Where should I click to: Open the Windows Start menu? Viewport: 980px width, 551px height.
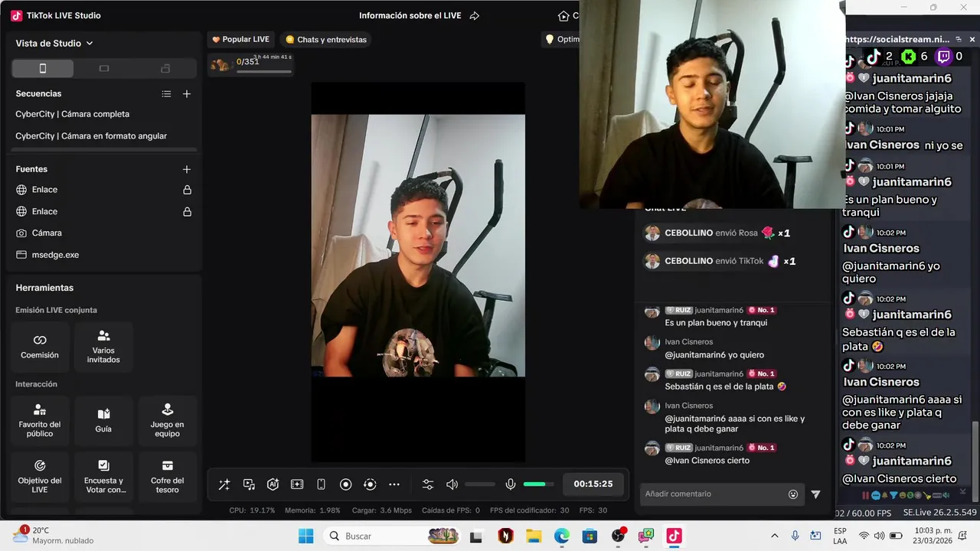click(305, 536)
